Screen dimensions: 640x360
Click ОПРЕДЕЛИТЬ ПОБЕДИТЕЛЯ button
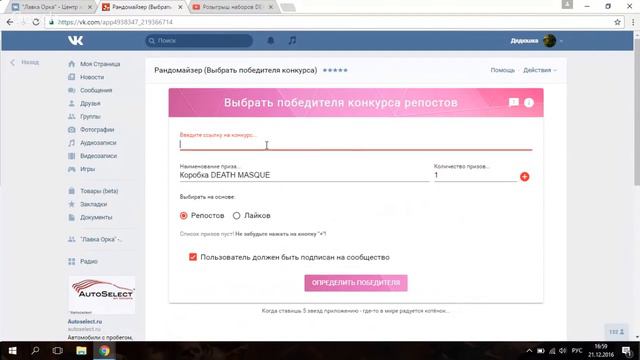click(356, 283)
